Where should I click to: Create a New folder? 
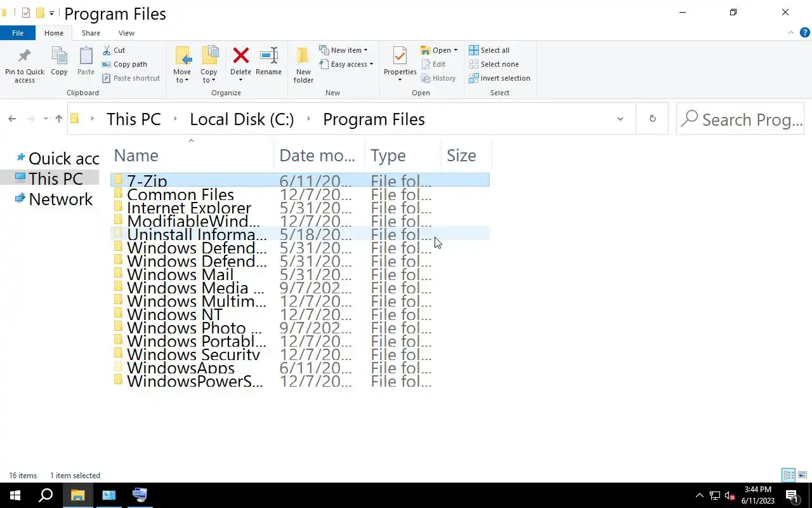(x=303, y=64)
